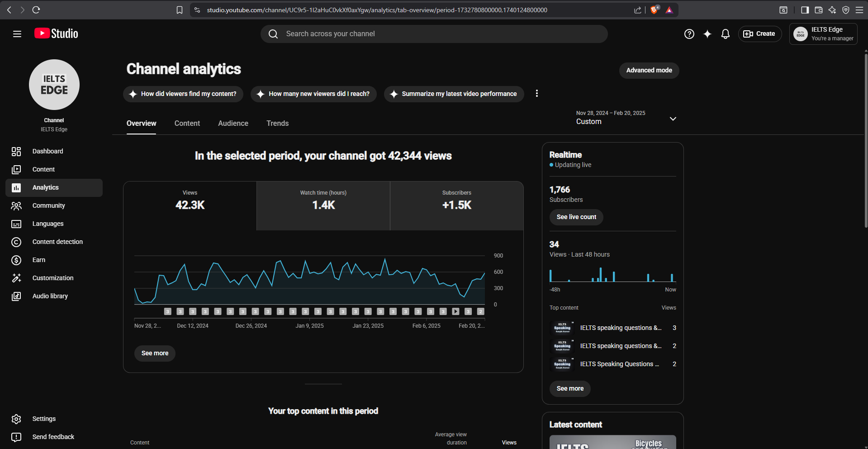
Task: Sort top content by Views column
Action: [509, 443]
